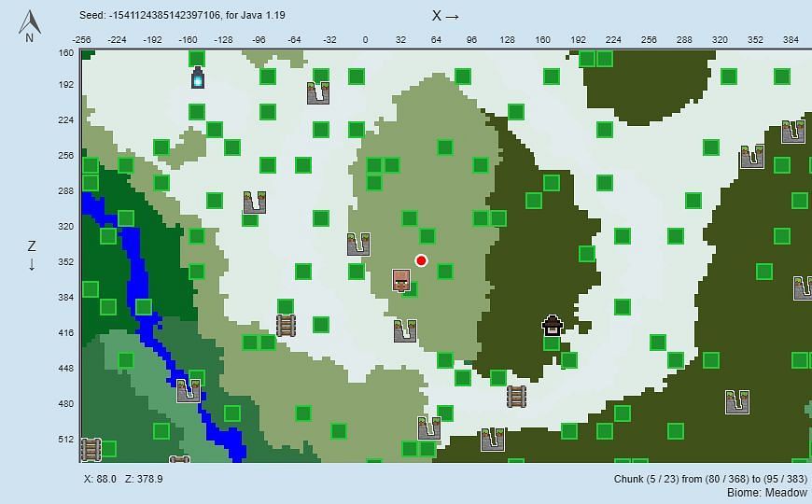Click the Chunk (5 / 23) range text
Viewport: 812px width, 504px height.
point(710,479)
